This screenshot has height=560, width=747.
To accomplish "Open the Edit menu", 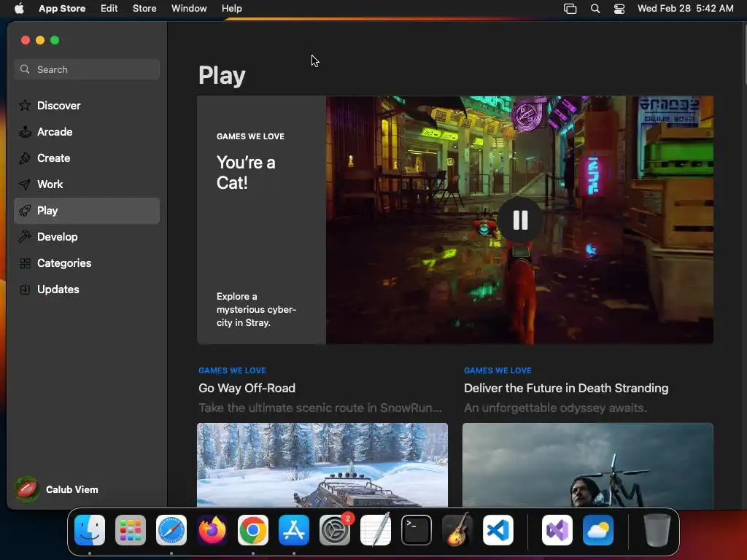I will (109, 8).
